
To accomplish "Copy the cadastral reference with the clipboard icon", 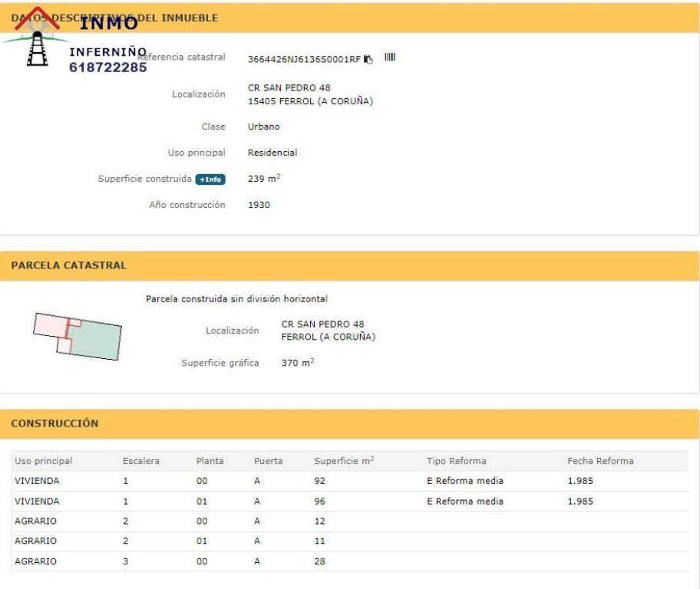I will click(368, 59).
